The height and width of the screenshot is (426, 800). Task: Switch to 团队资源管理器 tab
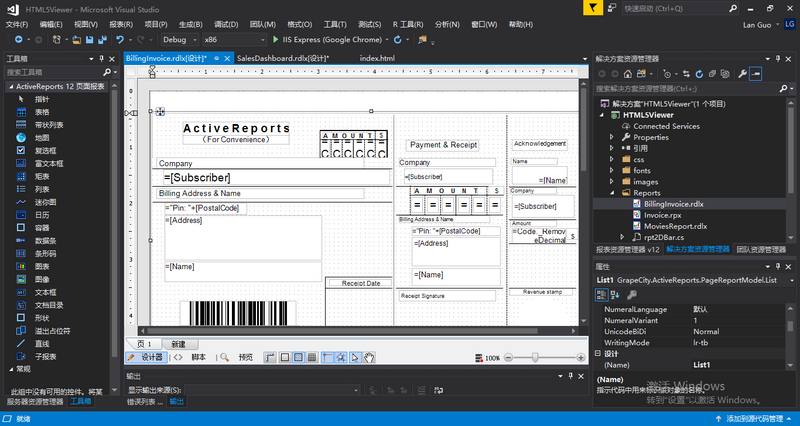pos(761,249)
